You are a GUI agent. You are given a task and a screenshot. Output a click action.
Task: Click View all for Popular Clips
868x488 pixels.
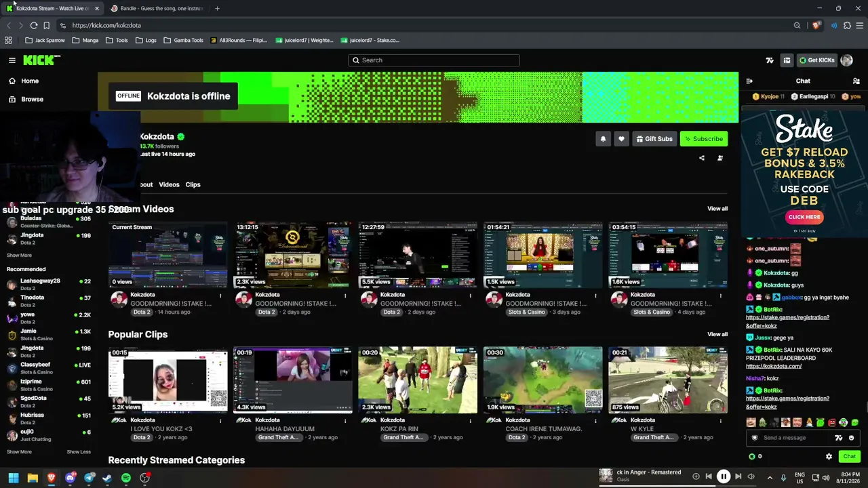click(717, 334)
